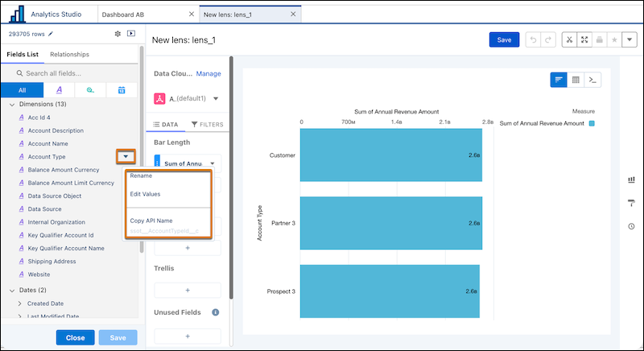The height and width of the screenshot is (351, 644).
Task: Select the Shipping Address field
Action: 52,261
